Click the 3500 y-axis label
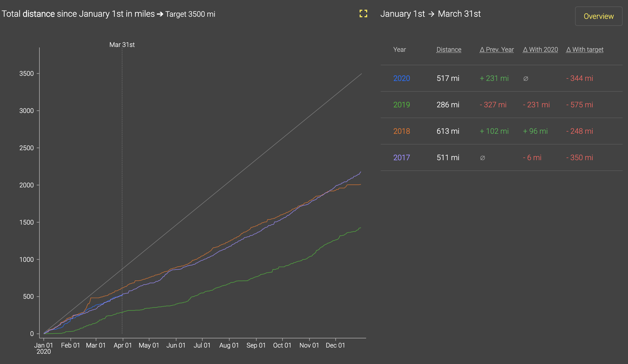The height and width of the screenshot is (364, 628). pyautogui.click(x=26, y=74)
